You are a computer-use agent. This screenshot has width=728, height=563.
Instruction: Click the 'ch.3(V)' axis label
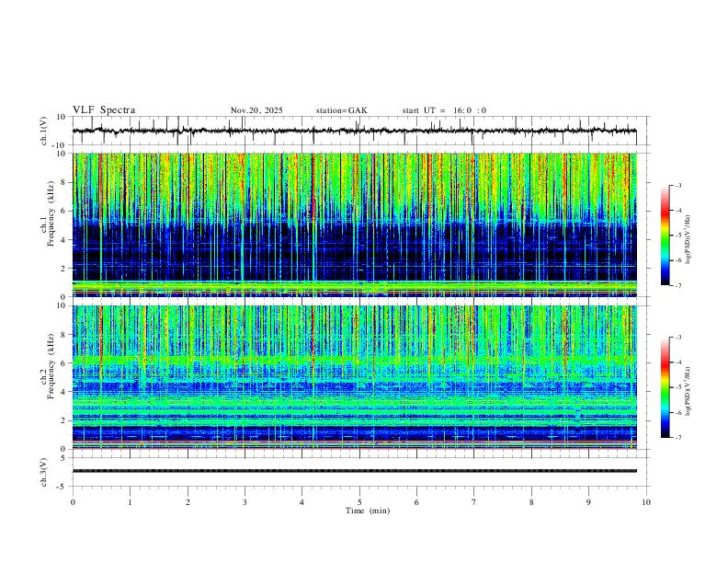[x=44, y=473]
